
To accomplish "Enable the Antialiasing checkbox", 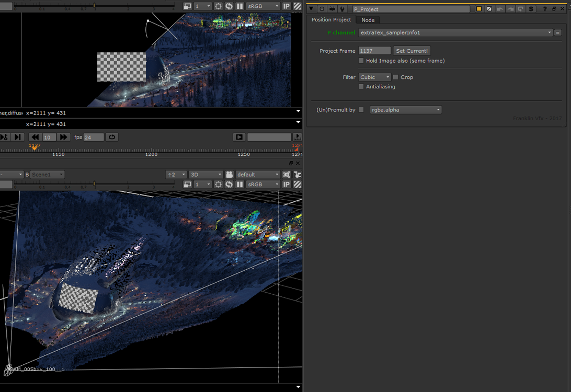I will point(361,86).
